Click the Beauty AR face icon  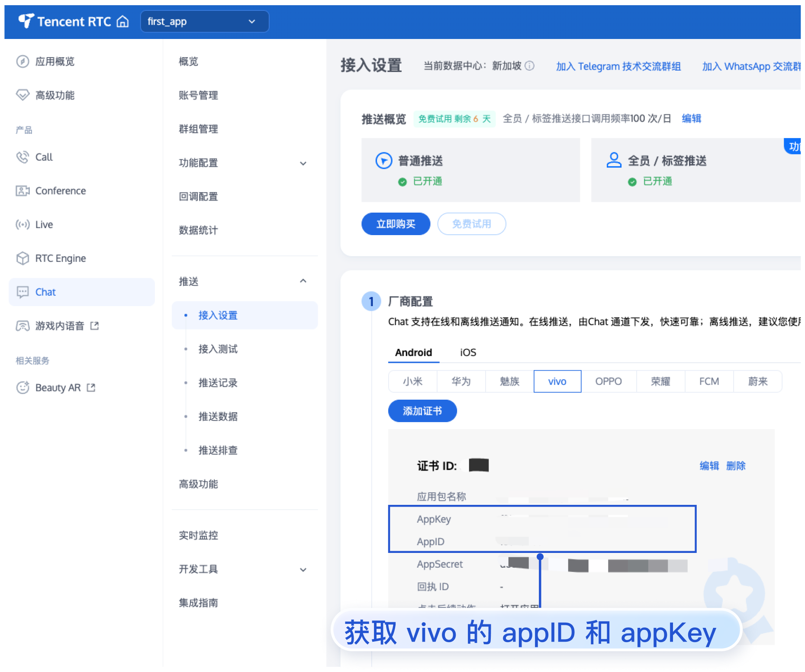point(23,388)
